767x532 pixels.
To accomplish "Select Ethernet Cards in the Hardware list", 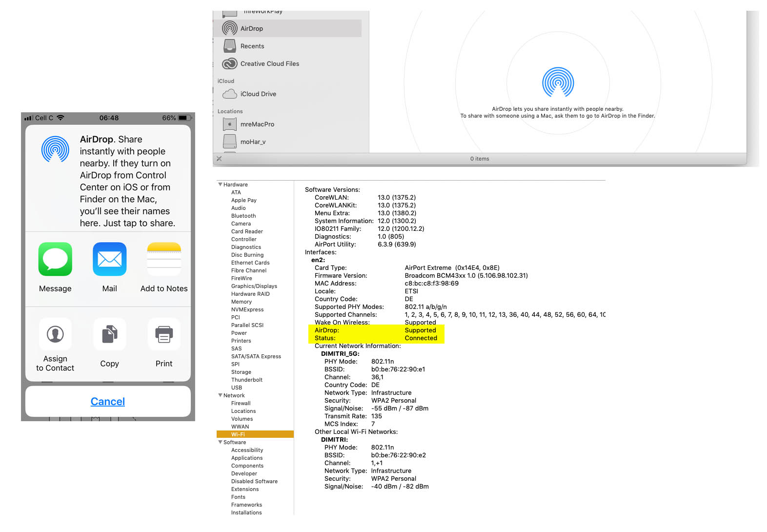I will pos(250,263).
